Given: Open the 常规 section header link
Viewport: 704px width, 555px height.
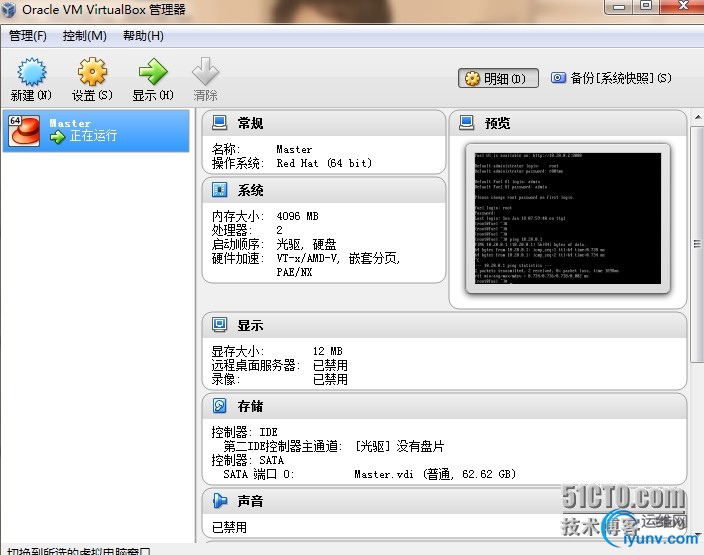Looking at the screenshot, I should point(251,123).
